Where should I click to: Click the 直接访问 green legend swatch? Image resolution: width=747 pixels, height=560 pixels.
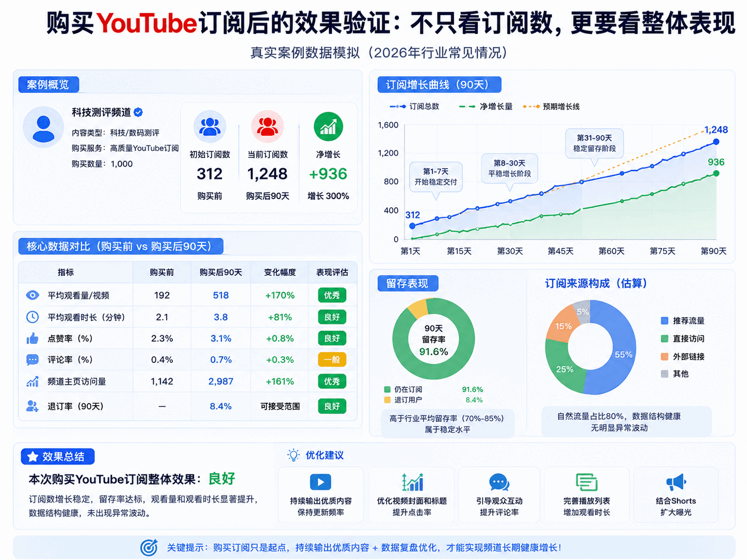[x=664, y=339]
